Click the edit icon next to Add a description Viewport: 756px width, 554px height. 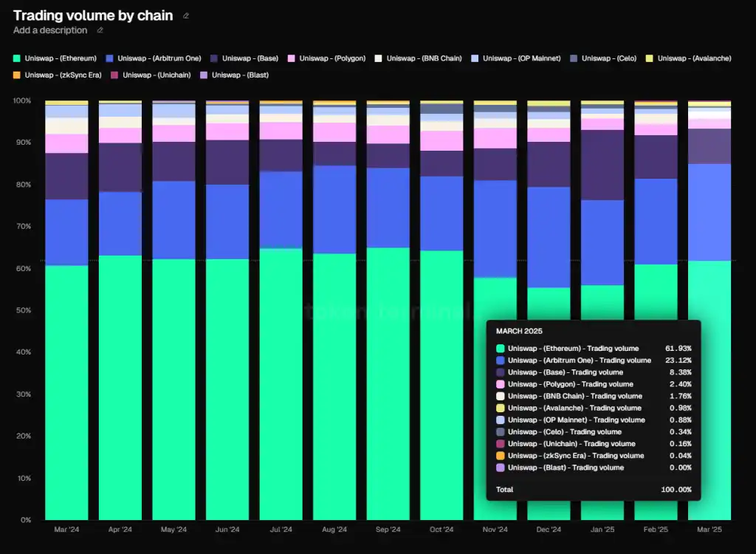(100, 30)
